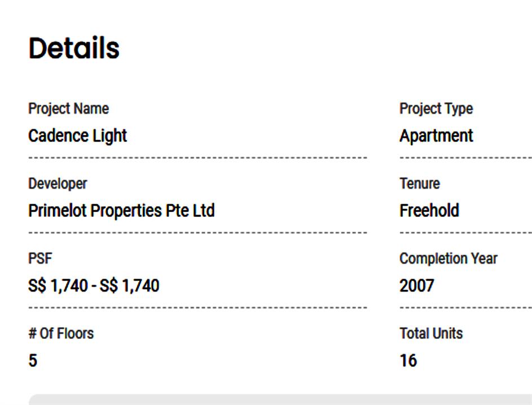The width and height of the screenshot is (532, 405).
Task: Click the Project Name field label
Action: pyautogui.click(x=68, y=108)
